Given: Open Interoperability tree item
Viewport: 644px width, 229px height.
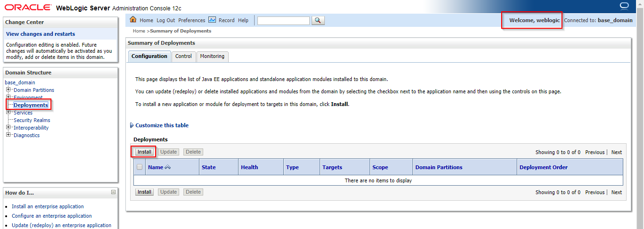Looking at the screenshot, I should tap(31, 128).
